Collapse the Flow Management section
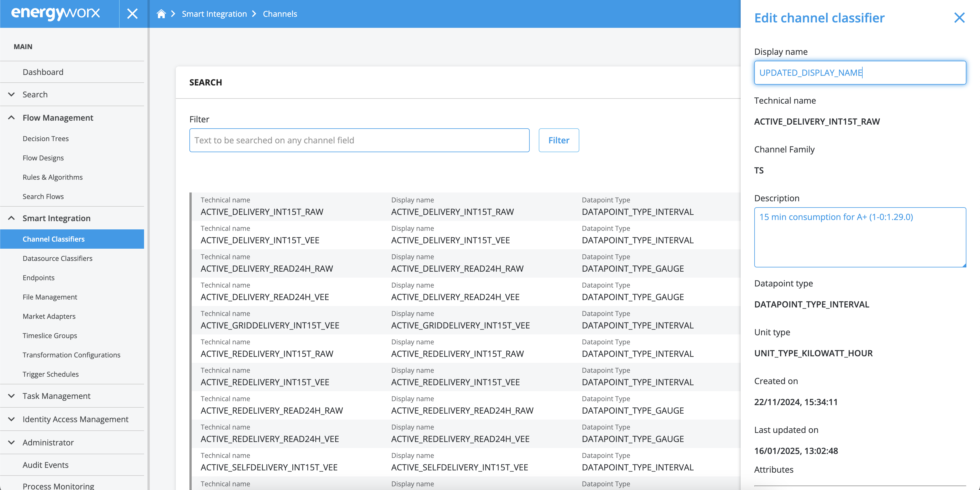The width and height of the screenshot is (980, 490). point(11,118)
